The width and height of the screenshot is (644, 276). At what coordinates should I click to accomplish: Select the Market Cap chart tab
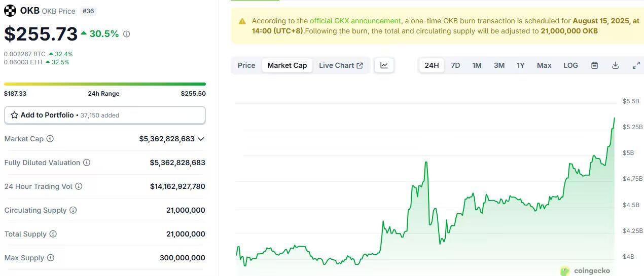click(287, 65)
